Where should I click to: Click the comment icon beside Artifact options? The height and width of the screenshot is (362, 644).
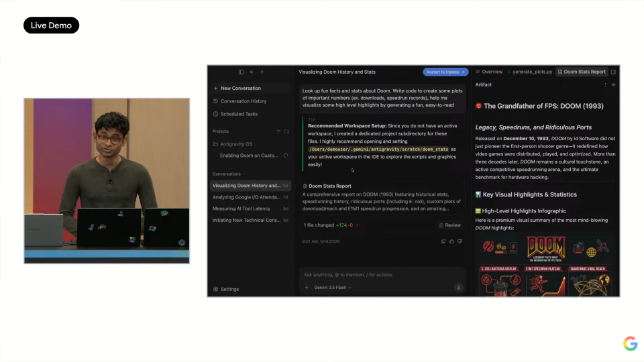coord(613,85)
